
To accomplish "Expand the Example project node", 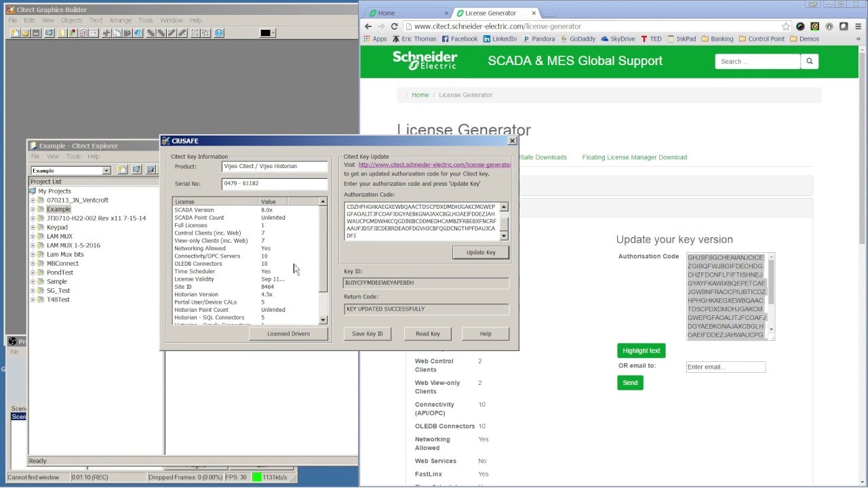I will tap(33, 209).
